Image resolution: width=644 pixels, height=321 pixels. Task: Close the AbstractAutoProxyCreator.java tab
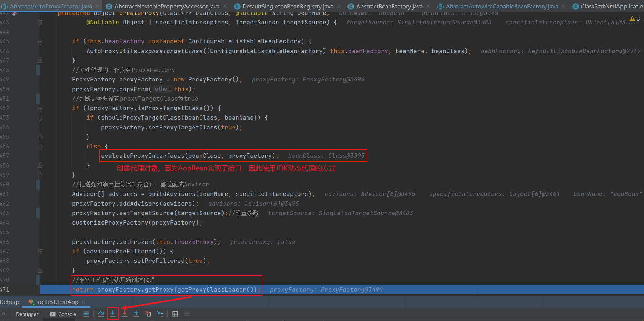point(97,6)
